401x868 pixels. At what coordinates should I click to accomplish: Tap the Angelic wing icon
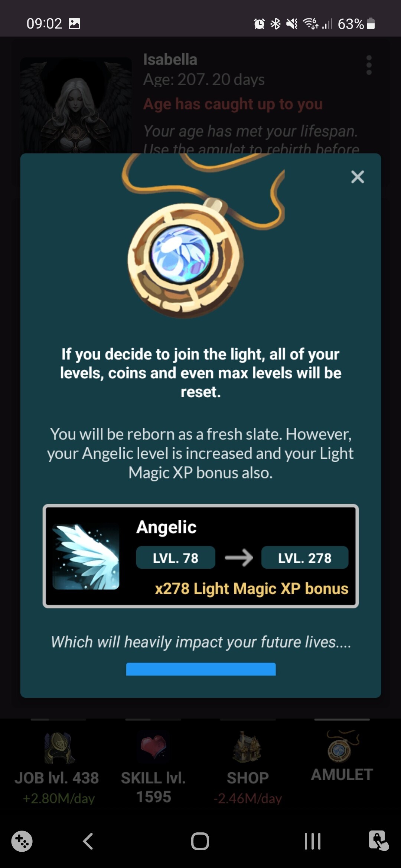coord(86,556)
